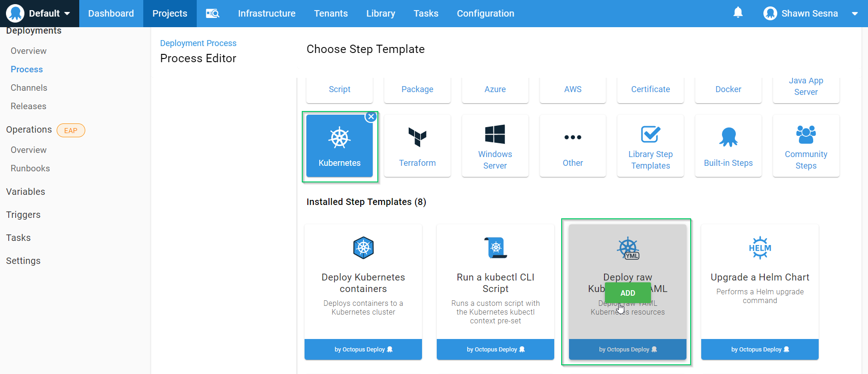This screenshot has height=374, width=868.
Task: Open the Built-in Steps category
Action: [x=728, y=146]
